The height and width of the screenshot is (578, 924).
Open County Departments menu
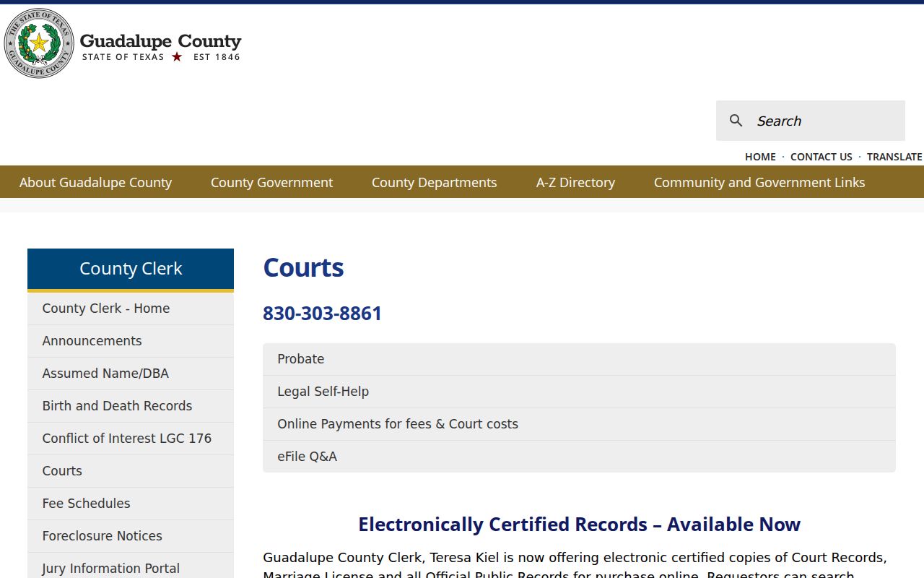point(435,182)
